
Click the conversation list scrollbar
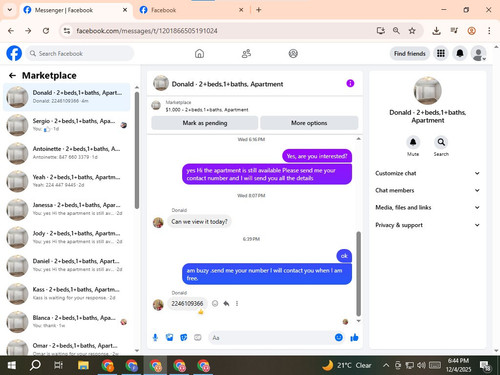(137, 150)
